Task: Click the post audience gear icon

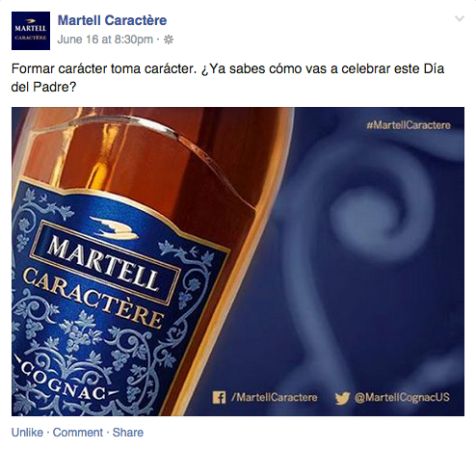Action: pos(169,40)
